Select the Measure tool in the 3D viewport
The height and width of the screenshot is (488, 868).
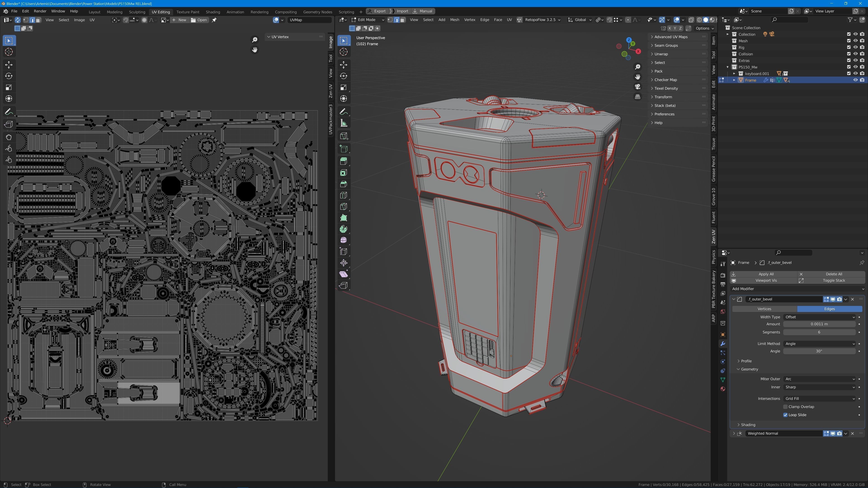point(343,123)
